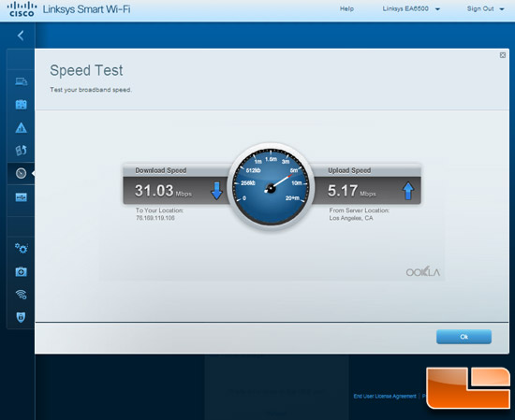Viewport: 515px width, 420px height.
Task: Open the Connectivity gears sidebar icon
Action: (x=22, y=249)
